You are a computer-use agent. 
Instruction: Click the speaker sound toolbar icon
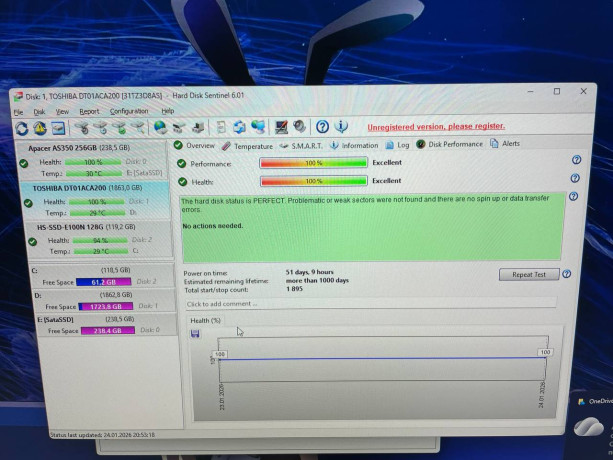tap(299, 127)
